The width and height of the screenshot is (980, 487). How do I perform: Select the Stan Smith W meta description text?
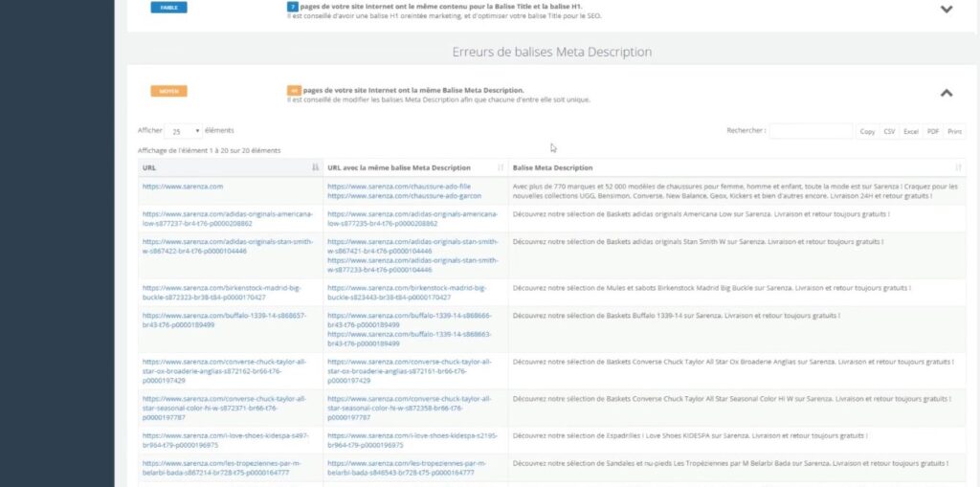click(x=698, y=241)
